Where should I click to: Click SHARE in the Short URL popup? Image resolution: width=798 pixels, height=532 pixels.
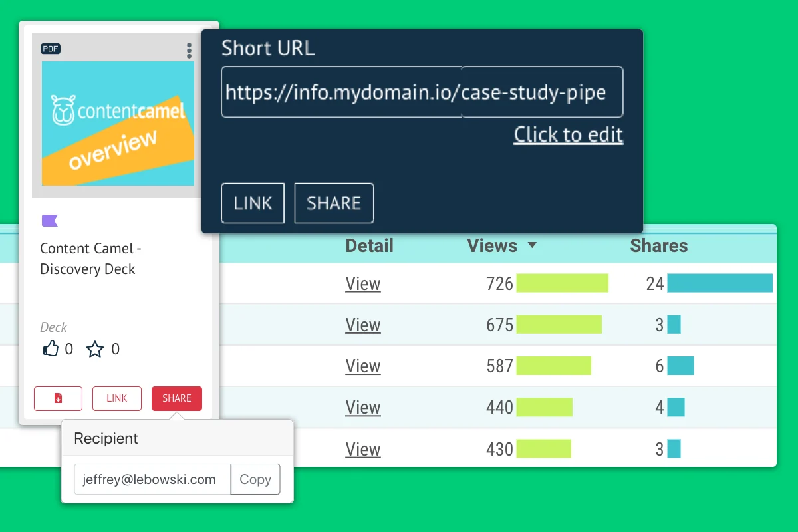[334, 203]
